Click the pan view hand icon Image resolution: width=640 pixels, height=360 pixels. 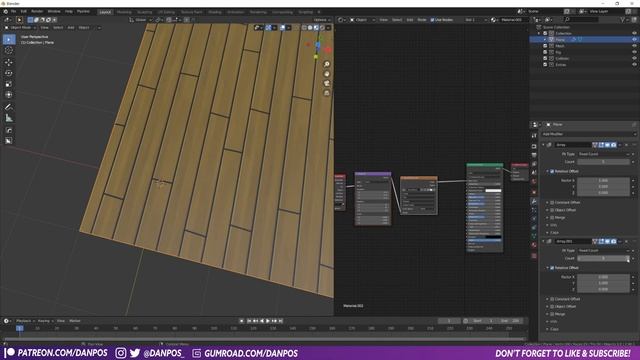(327, 74)
